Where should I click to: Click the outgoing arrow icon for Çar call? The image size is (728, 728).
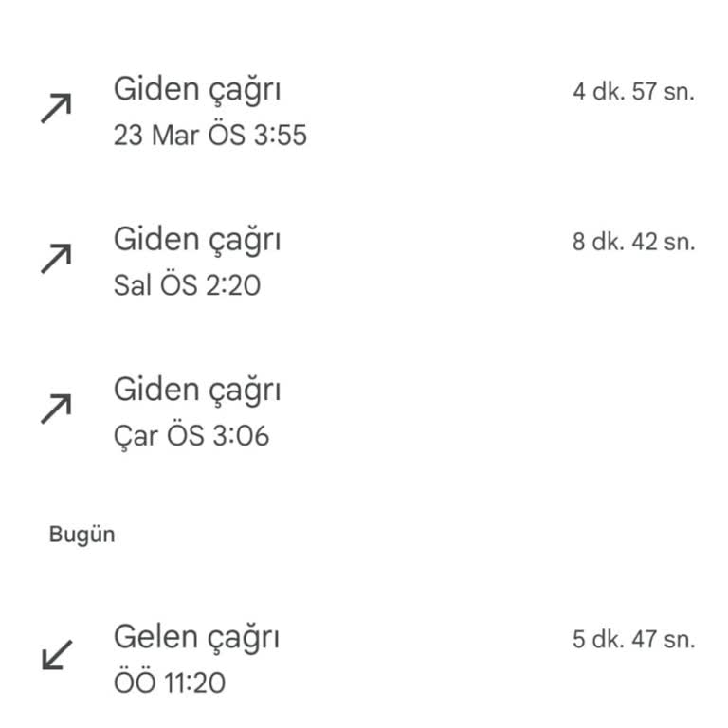56,409
